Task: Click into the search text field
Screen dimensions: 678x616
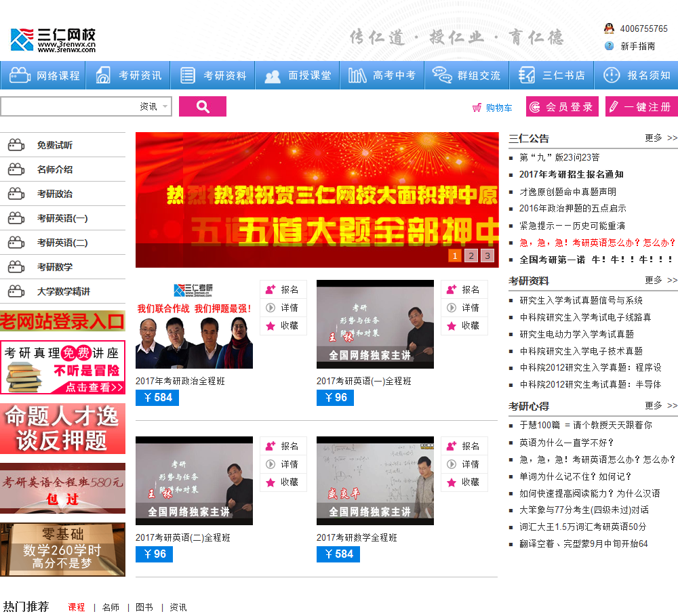Action: [69, 106]
